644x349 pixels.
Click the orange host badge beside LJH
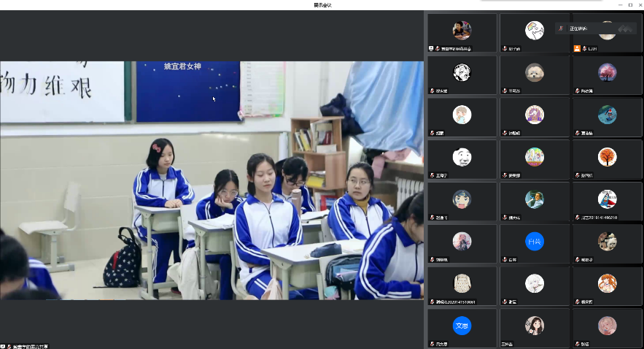click(x=577, y=48)
